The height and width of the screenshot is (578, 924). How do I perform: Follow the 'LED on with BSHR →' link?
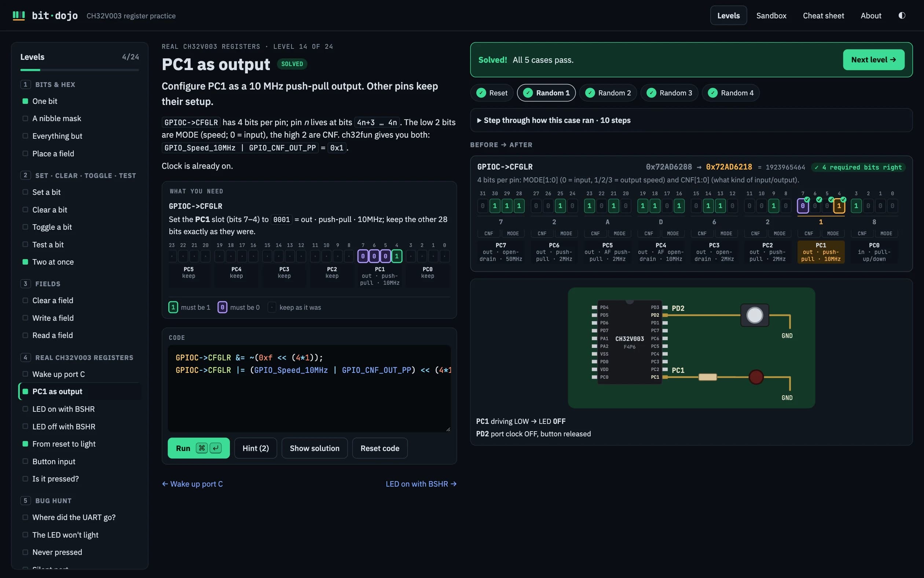[421, 484]
